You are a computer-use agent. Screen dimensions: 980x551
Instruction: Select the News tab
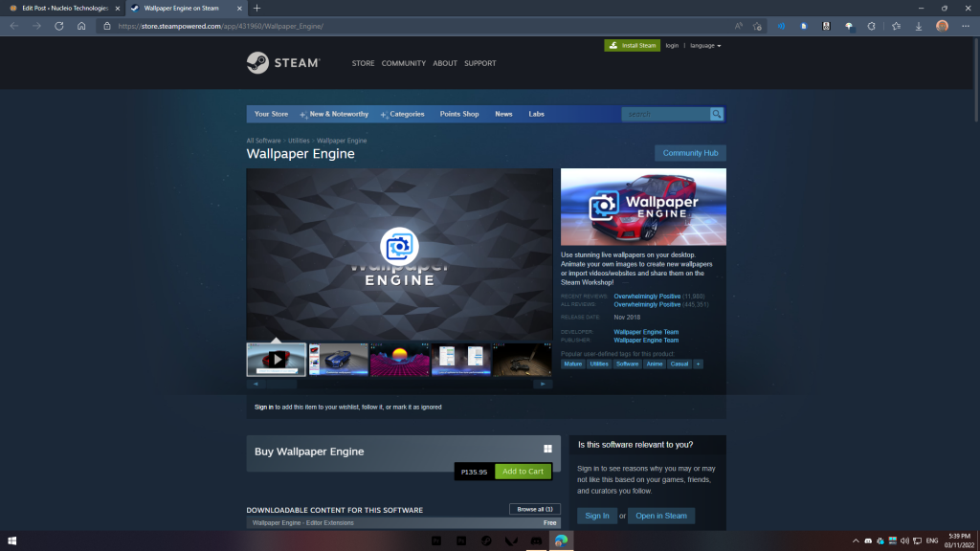click(x=503, y=115)
